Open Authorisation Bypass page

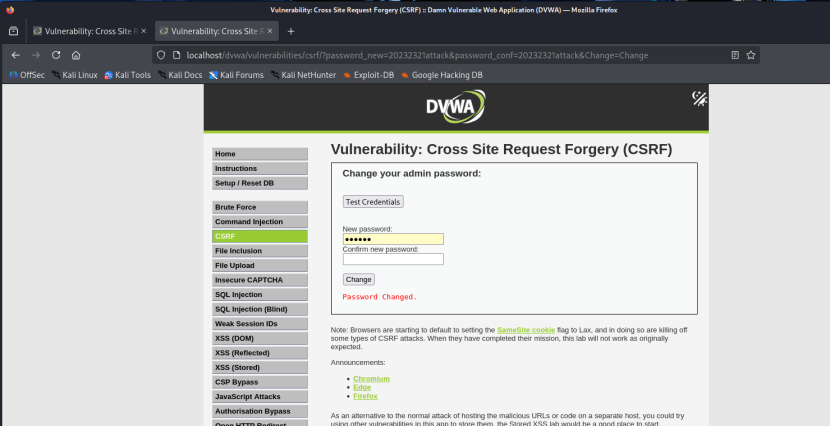[260, 411]
